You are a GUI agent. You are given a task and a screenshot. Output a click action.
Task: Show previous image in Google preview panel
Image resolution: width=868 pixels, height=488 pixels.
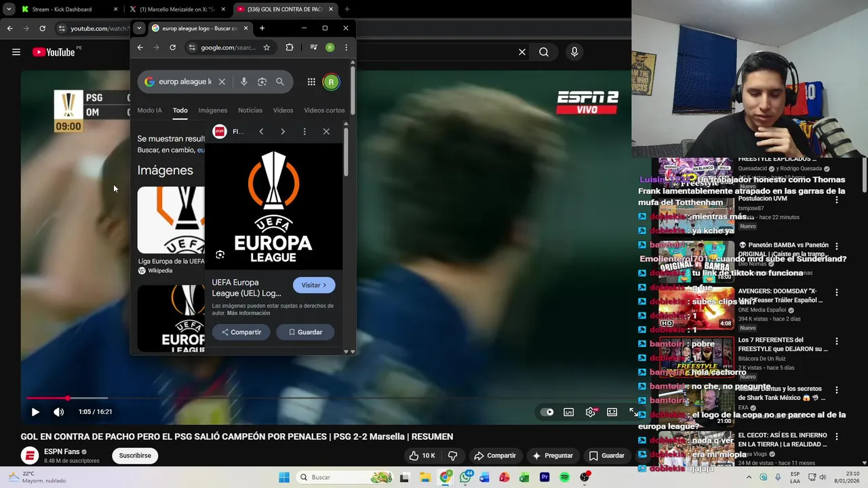(x=261, y=131)
